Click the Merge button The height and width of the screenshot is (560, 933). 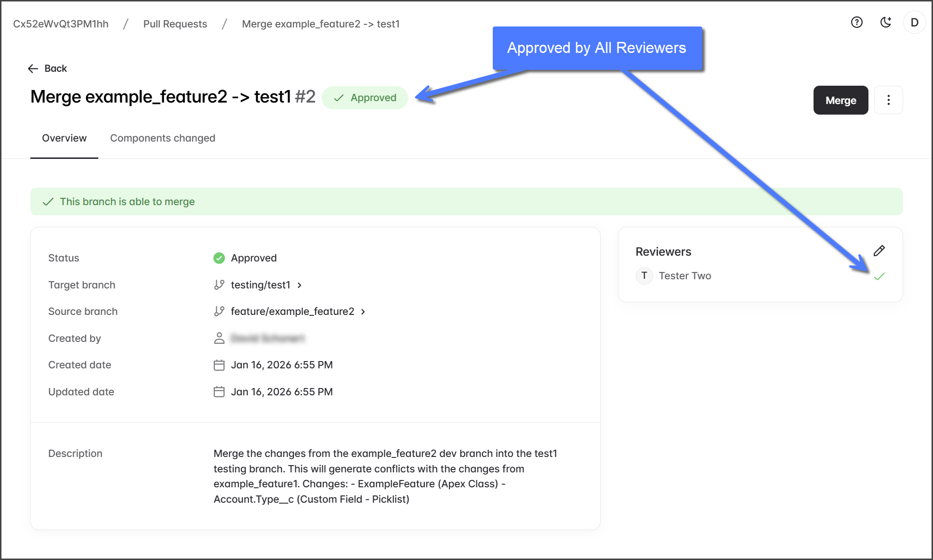841,100
